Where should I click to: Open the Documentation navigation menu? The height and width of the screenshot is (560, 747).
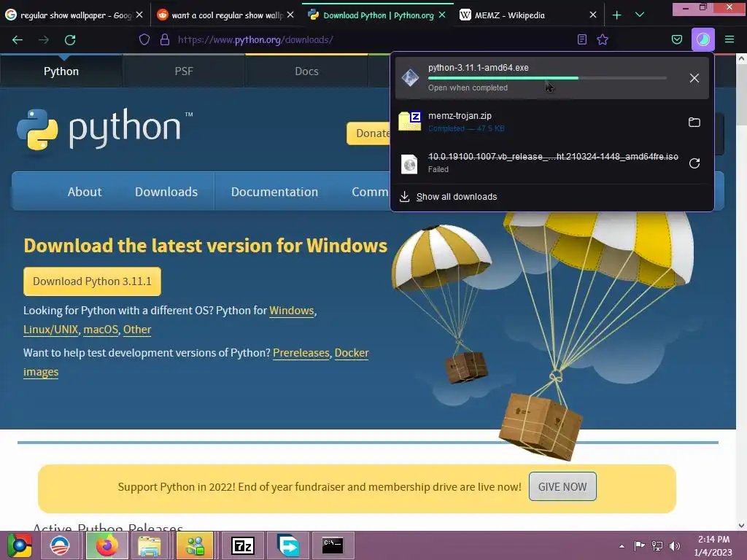coord(274,192)
